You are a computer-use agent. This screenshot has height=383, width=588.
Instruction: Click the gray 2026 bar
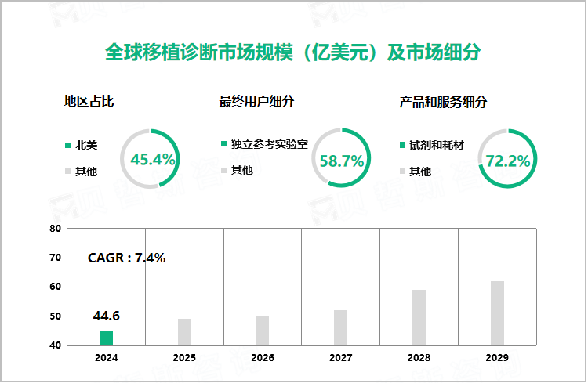(263, 331)
